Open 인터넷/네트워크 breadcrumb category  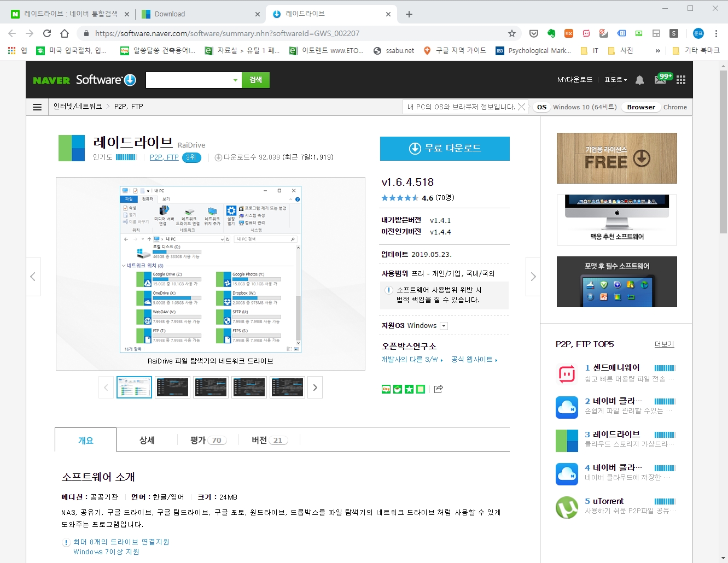78,107
